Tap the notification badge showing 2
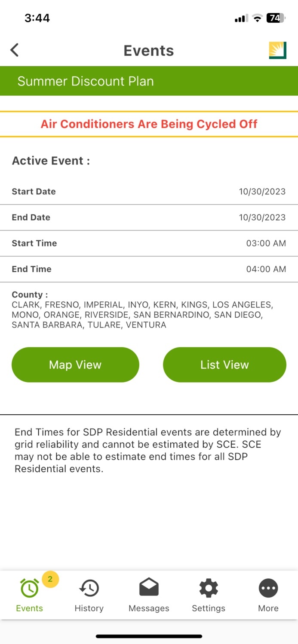 pyautogui.click(x=50, y=579)
